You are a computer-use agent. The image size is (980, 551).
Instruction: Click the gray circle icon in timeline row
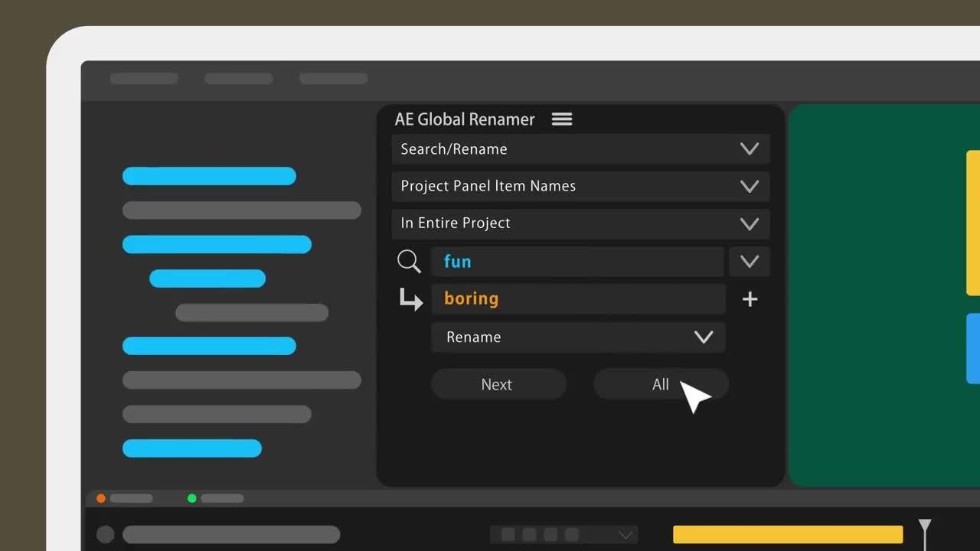click(106, 534)
